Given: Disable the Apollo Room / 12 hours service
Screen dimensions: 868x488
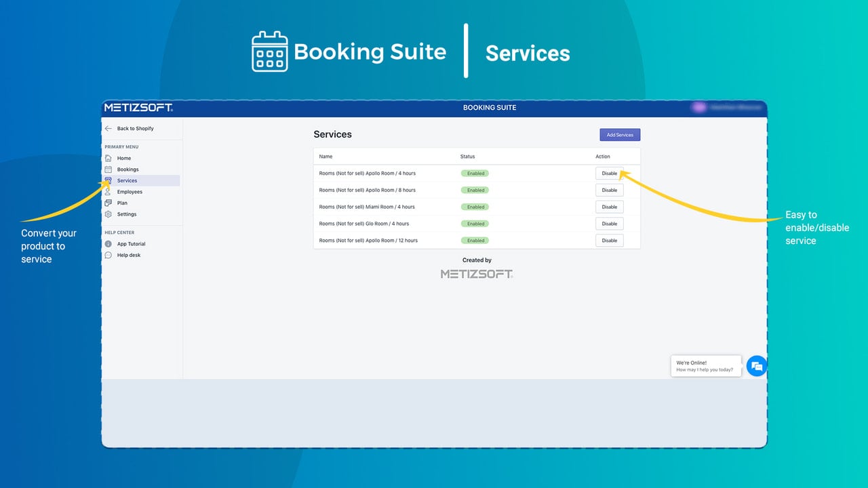Looking at the screenshot, I should pyautogui.click(x=610, y=240).
